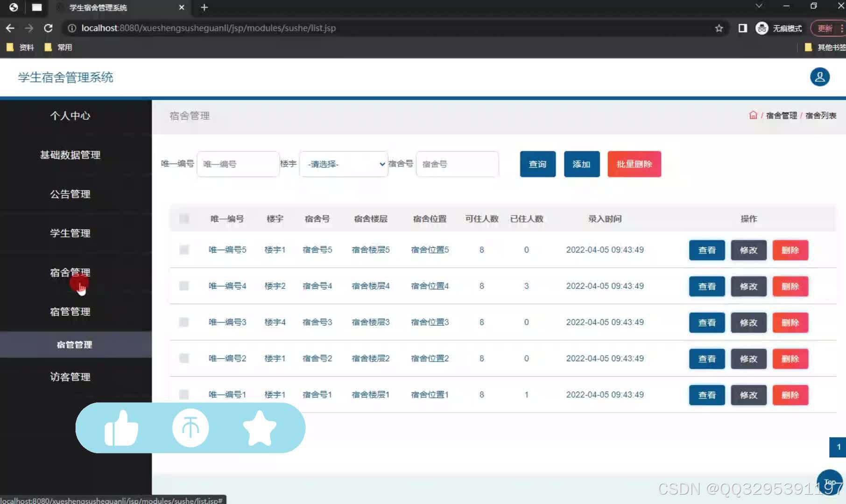Click 宿舍管理 breadcrumb link
846x504 pixels.
point(782,115)
